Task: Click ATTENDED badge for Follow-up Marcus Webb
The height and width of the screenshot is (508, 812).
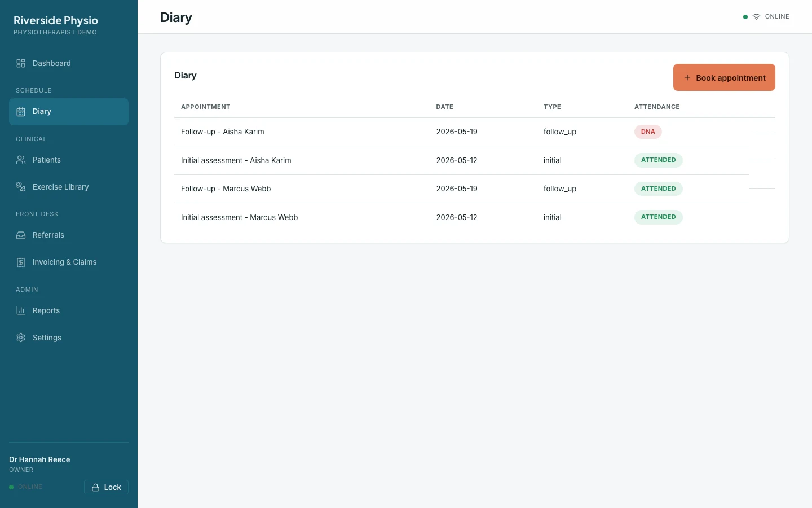Action: point(658,189)
